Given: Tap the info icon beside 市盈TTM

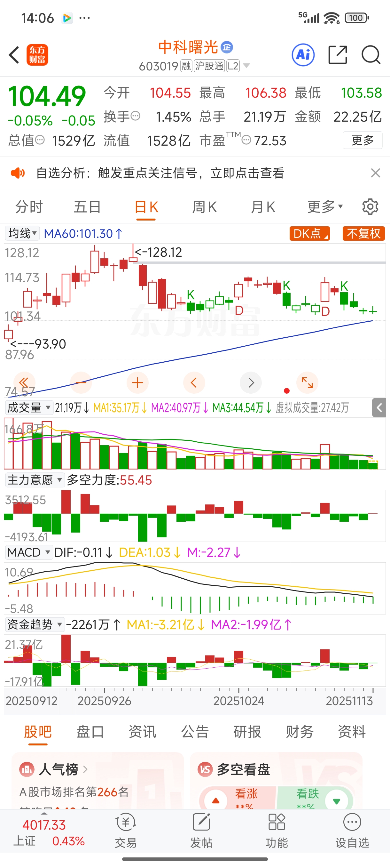Looking at the screenshot, I should click(x=246, y=140).
